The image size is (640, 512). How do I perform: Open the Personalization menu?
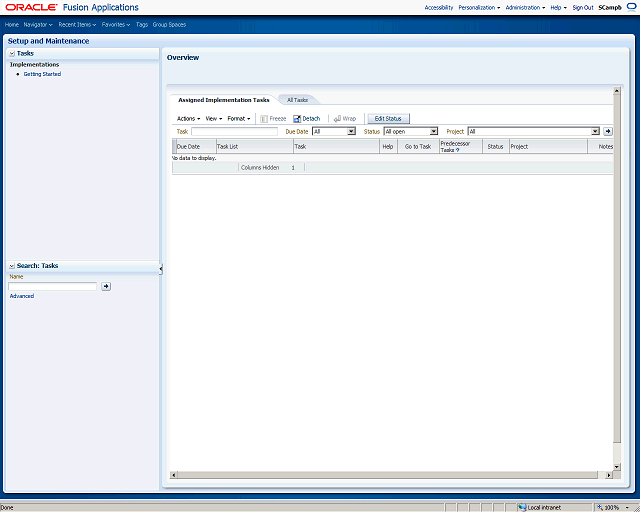coord(479,7)
